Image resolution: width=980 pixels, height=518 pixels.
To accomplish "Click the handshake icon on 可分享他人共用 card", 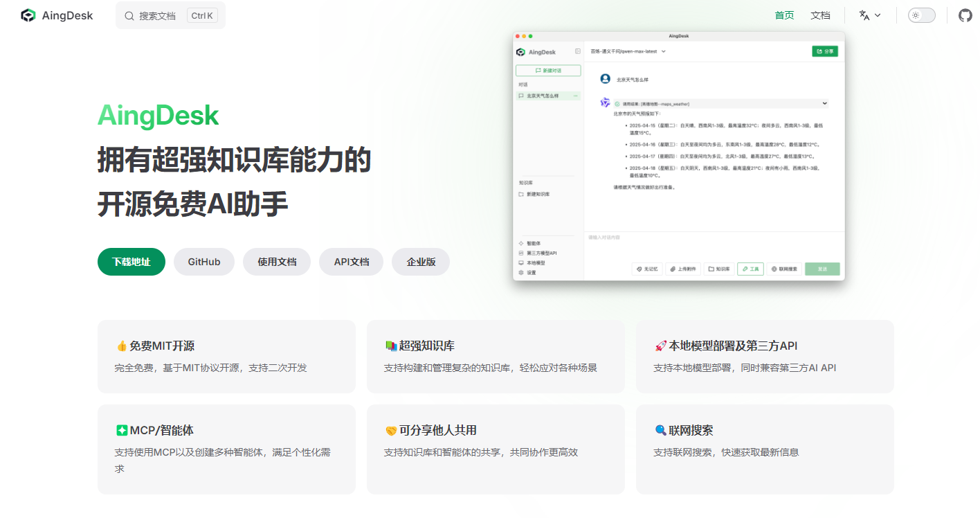I will 391,431.
